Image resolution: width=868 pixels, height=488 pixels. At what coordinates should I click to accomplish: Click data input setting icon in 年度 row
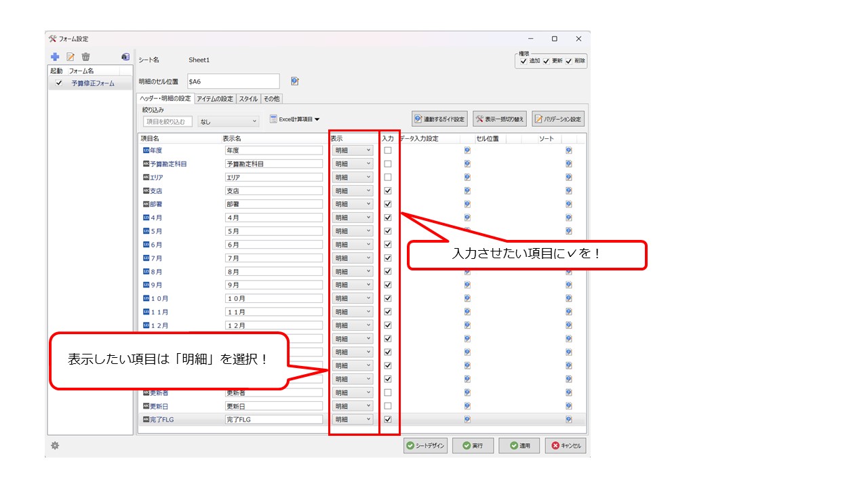[467, 150]
